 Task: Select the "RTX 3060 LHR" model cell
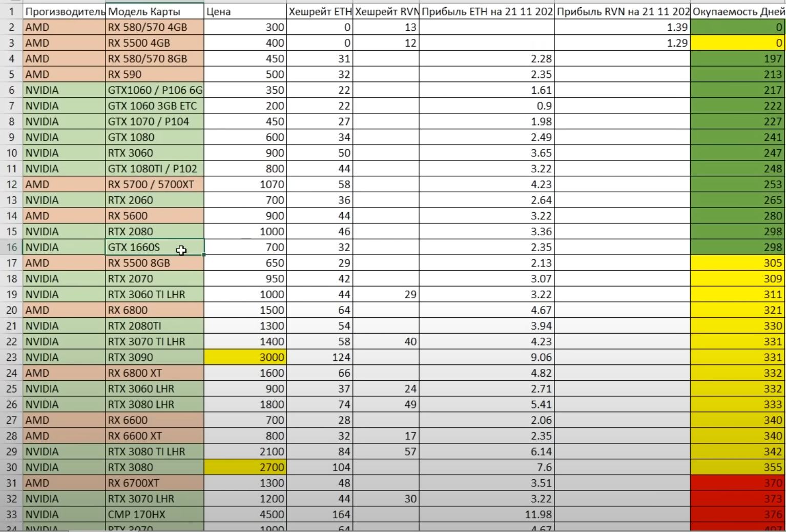[x=155, y=388]
